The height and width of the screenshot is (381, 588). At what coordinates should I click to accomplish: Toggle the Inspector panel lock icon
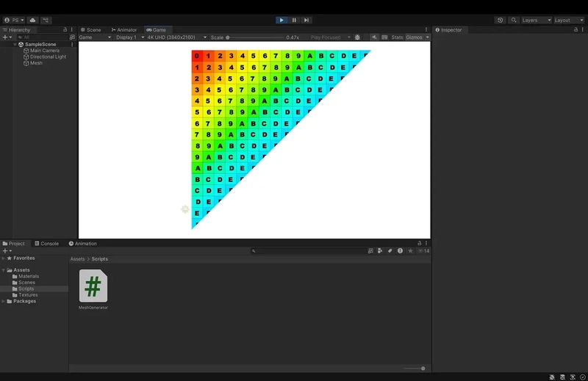tap(575, 30)
